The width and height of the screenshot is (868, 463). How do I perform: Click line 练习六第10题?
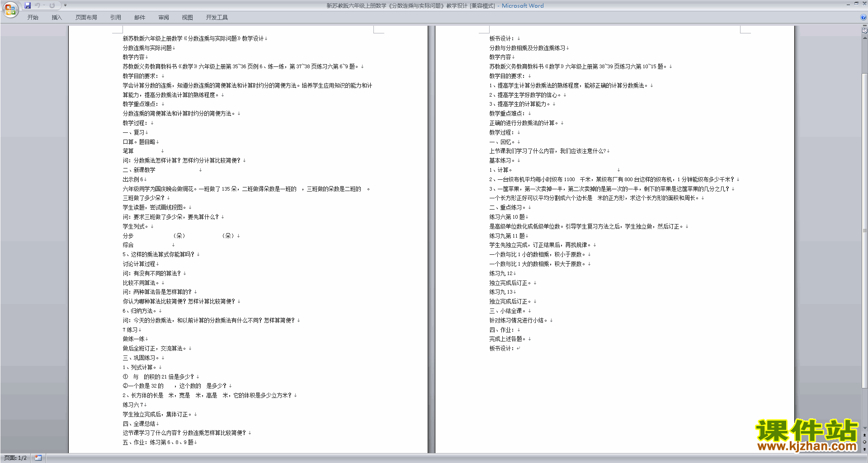(507, 217)
